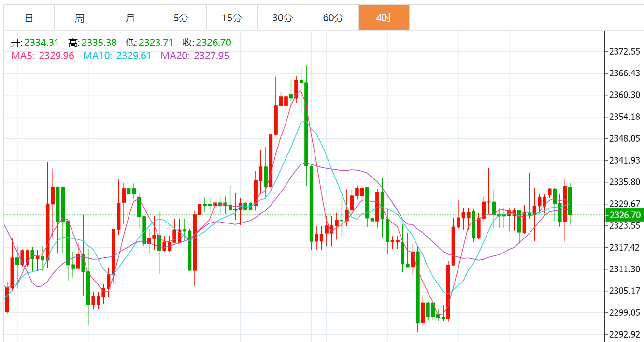The height and width of the screenshot is (342, 644).
Task: Click the 2317.42 price axis label
Action: tap(625, 247)
